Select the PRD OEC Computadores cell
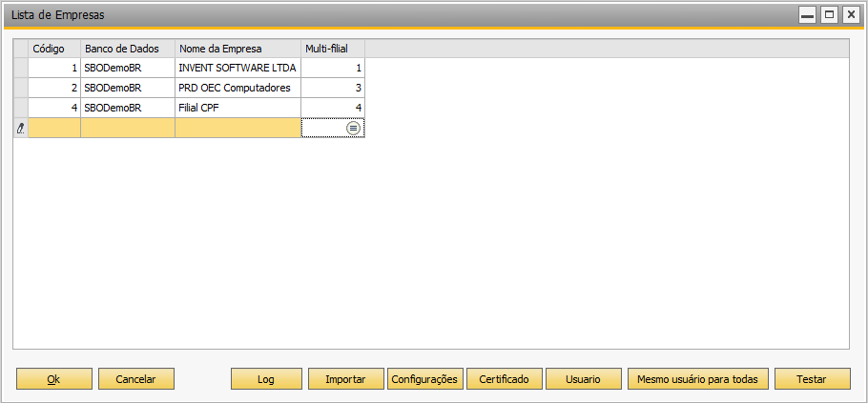Image resolution: width=868 pixels, height=403 pixels. click(238, 88)
